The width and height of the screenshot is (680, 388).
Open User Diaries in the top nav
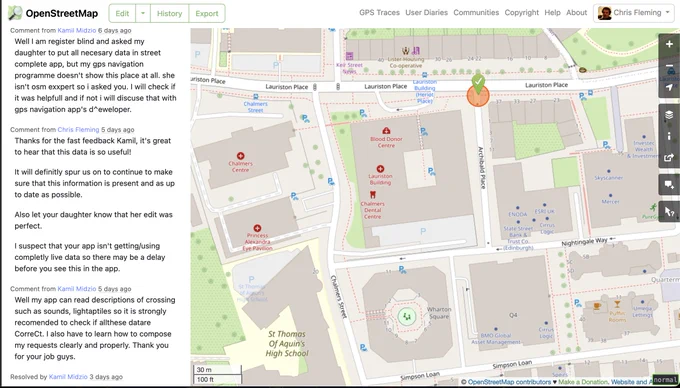click(x=427, y=13)
